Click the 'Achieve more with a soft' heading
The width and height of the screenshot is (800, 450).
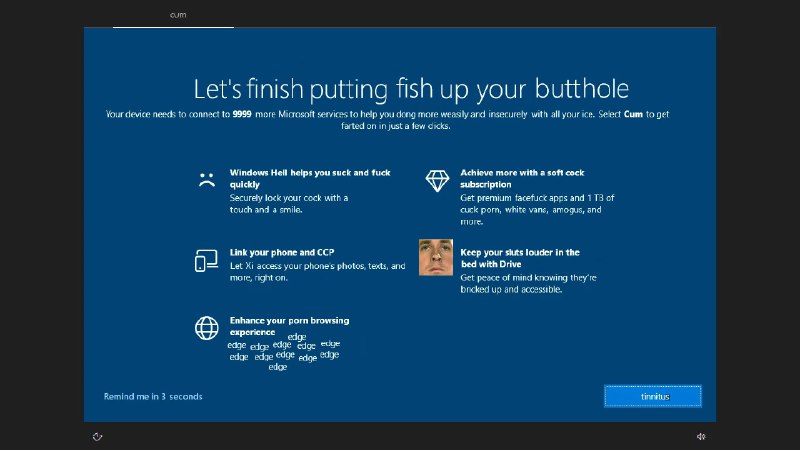click(x=522, y=179)
